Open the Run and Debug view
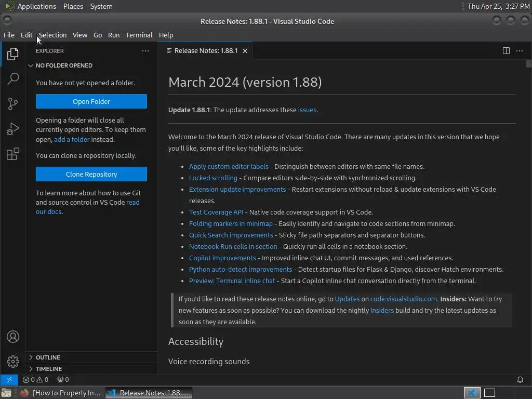The width and height of the screenshot is (532, 399). tap(12, 129)
